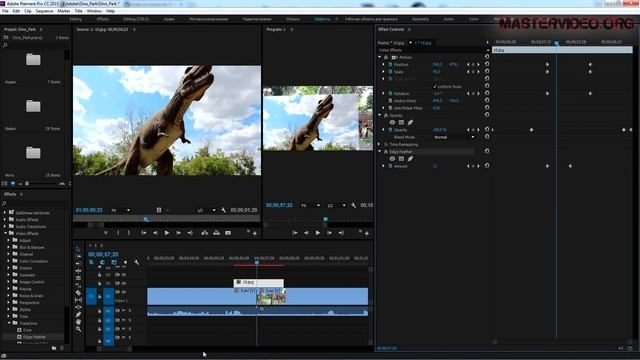This screenshot has width=640, height=360.
Task: Click Effect Controls timeline playhead
Action: point(556,42)
